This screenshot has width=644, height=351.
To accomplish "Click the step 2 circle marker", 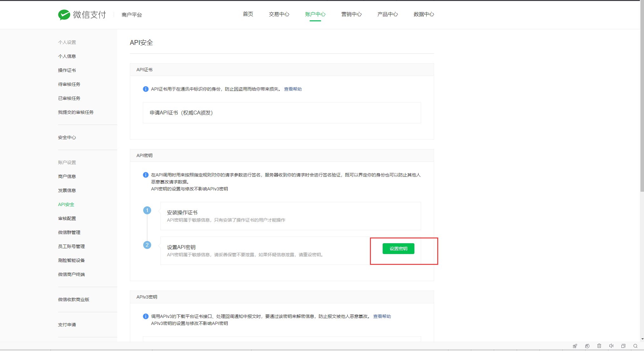I will [147, 245].
